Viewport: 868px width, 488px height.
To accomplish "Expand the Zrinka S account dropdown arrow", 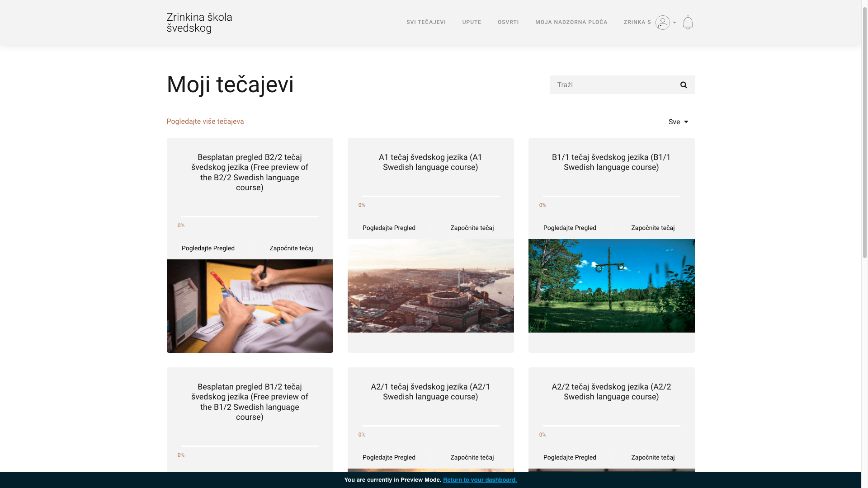I will click(x=675, y=23).
